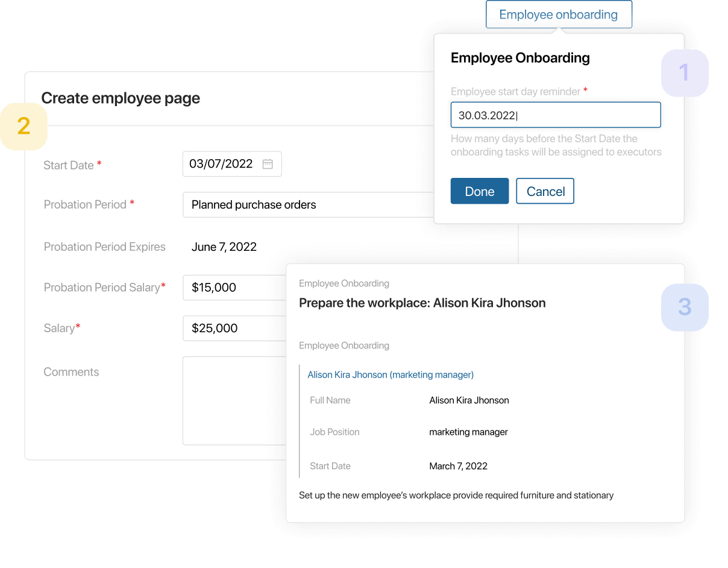The height and width of the screenshot is (568, 728).
Task: Click the marketing manager Job Position value
Action: pyautogui.click(x=469, y=432)
